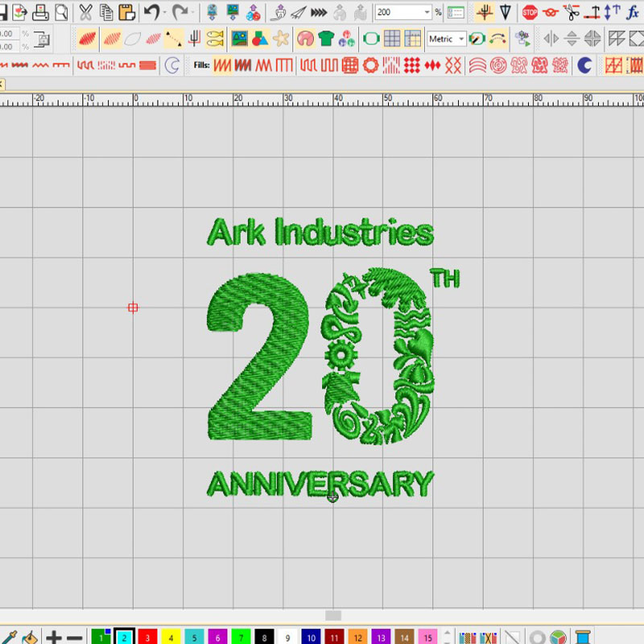Click the plus add color button

pyautogui.click(x=54, y=638)
